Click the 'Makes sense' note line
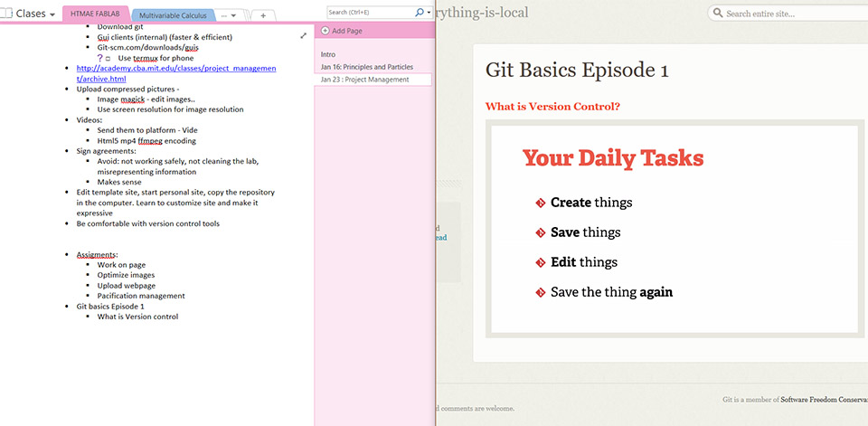Image resolution: width=868 pixels, height=426 pixels. click(x=119, y=182)
